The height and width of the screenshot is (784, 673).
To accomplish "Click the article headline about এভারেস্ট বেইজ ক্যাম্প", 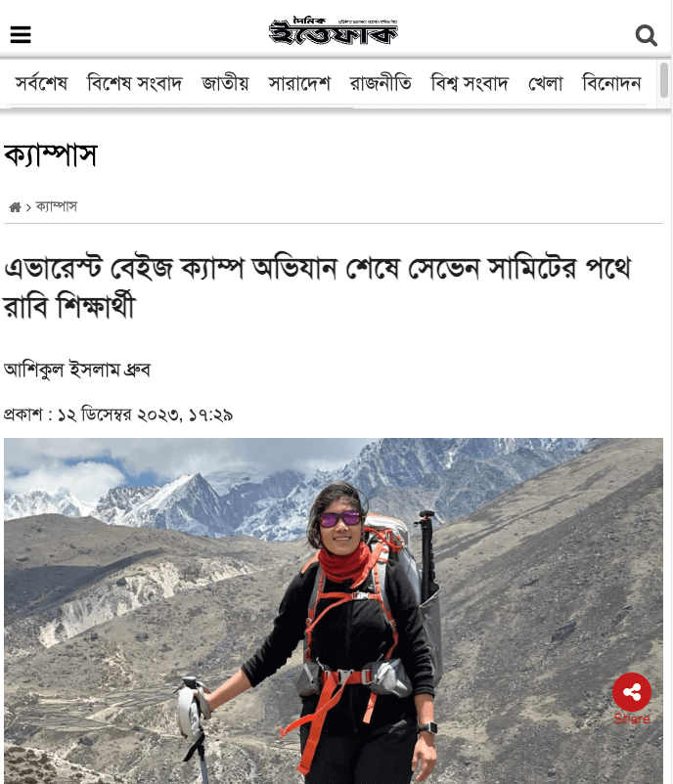I will tap(318, 287).
